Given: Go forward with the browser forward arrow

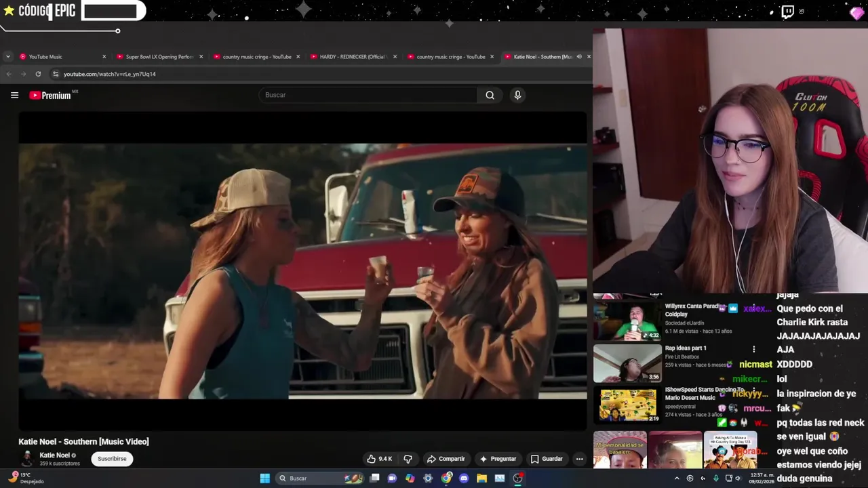Looking at the screenshot, I should point(23,74).
